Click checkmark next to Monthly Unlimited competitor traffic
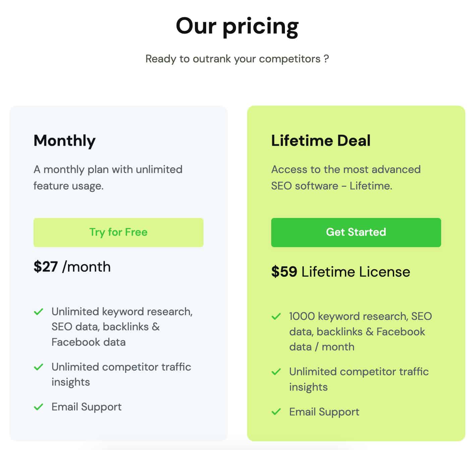The image size is (476, 450). pos(39,367)
